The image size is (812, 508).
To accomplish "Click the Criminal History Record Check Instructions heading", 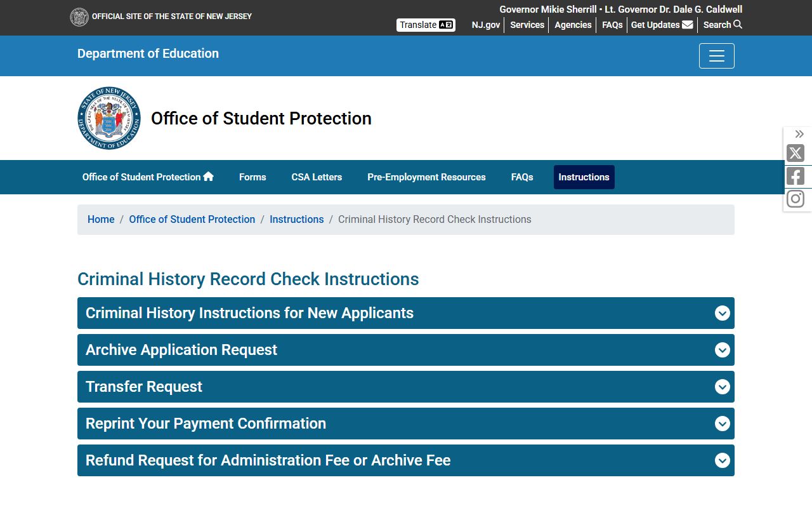I will (248, 279).
